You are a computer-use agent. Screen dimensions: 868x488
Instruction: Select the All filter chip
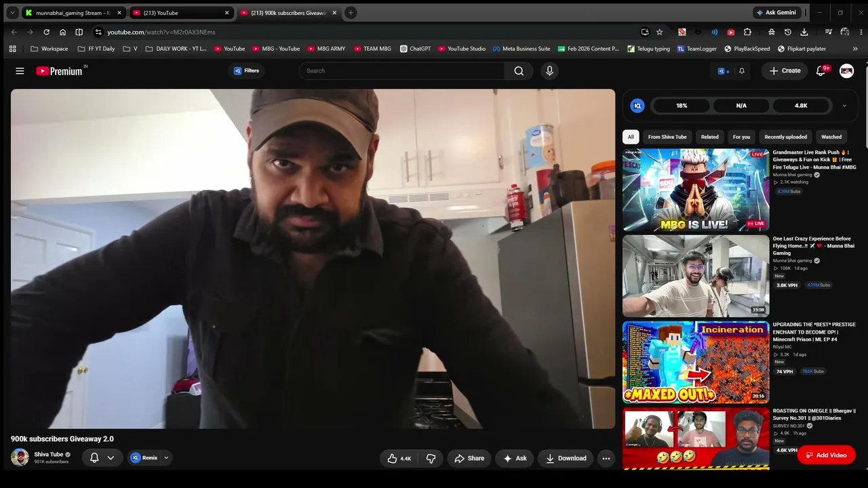631,137
